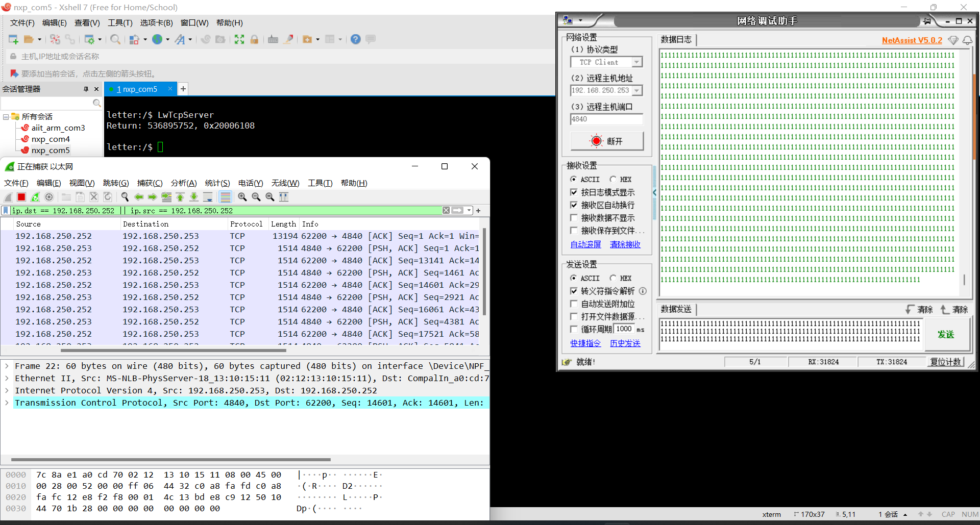The height and width of the screenshot is (525, 980).
Task: Enable the 接收数据不显示 checkbox
Action: coord(574,218)
